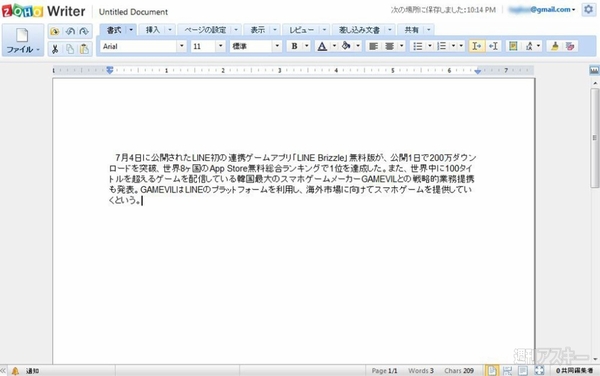This screenshot has height=376, width=600.
Task: Apply font color with the A icon
Action: point(322,46)
